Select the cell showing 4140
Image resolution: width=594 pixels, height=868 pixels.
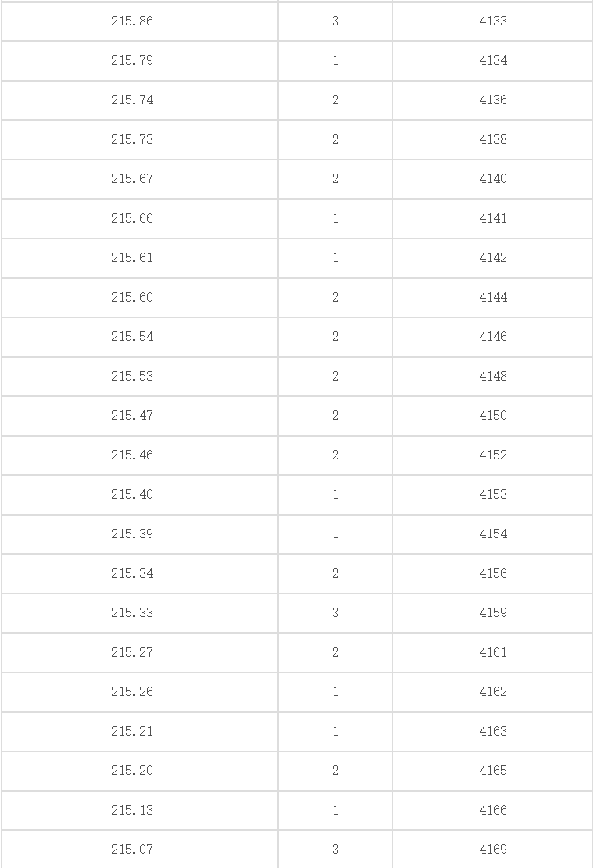[x=492, y=179]
